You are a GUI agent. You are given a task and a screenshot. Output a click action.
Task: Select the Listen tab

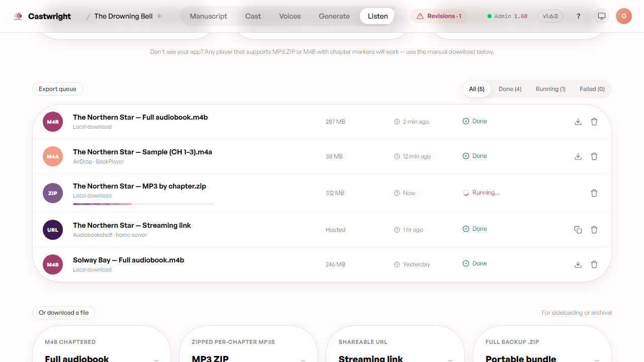coord(378,16)
